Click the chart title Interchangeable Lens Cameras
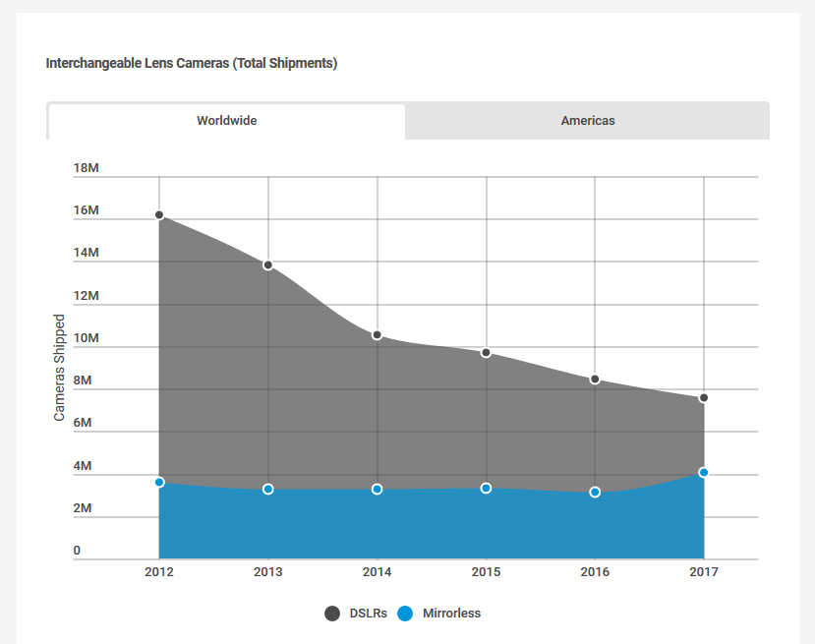 pos(191,63)
